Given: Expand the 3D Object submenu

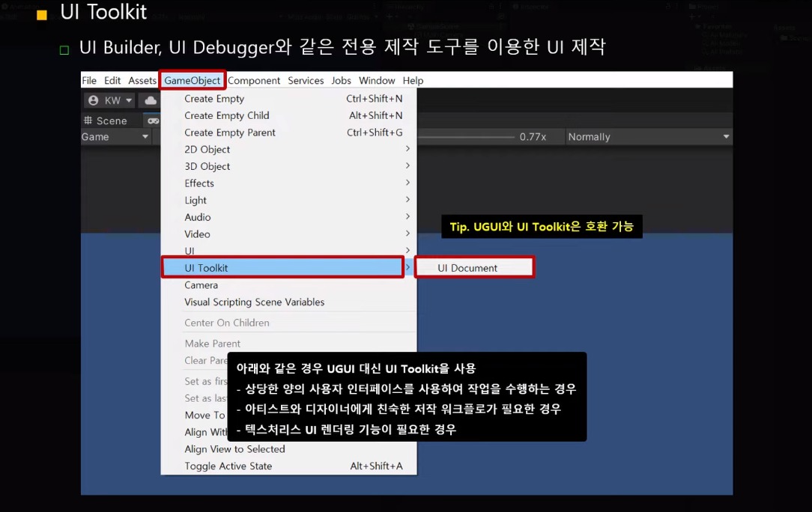Looking at the screenshot, I should click(x=288, y=167).
